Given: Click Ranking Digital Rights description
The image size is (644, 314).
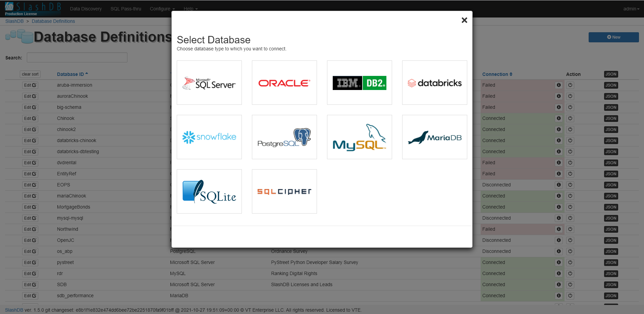Looking at the screenshot, I should pyautogui.click(x=294, y=273).
